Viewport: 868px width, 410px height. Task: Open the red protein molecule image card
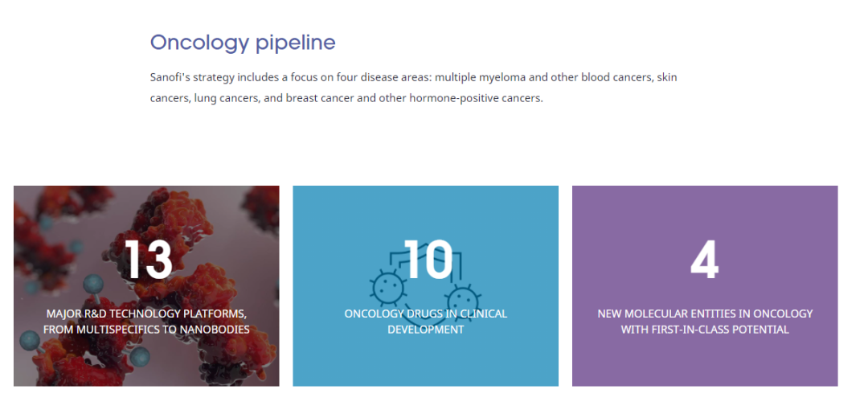pyautogui.click(x=147, y=286)
